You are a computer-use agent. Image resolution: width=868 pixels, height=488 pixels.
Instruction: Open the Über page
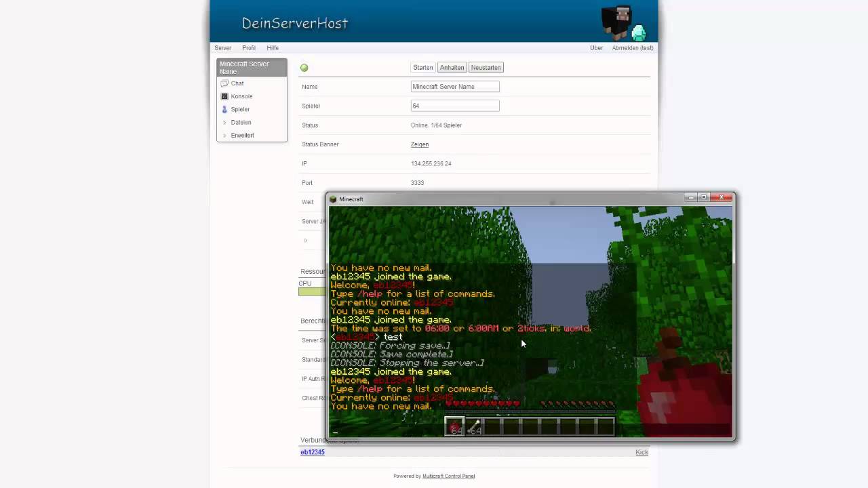pyautogui.click(x=596, y=48)
